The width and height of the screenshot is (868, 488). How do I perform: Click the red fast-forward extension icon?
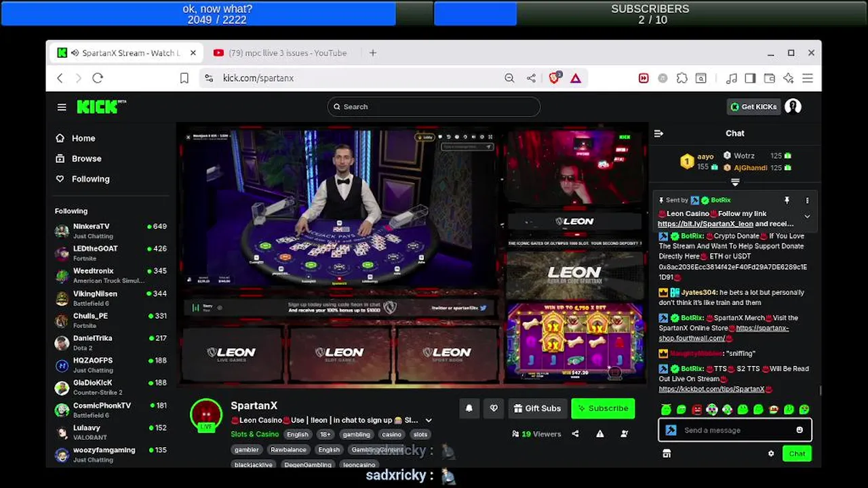click(644, 78)
